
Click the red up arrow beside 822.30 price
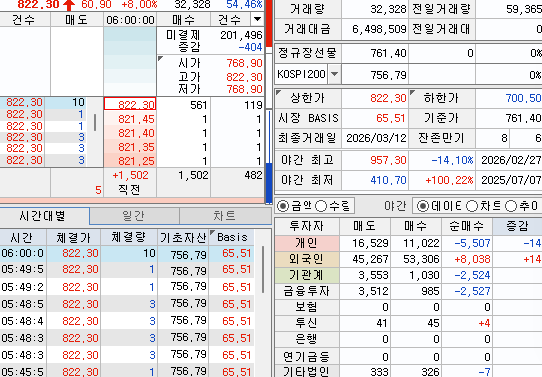coord(69,5)
